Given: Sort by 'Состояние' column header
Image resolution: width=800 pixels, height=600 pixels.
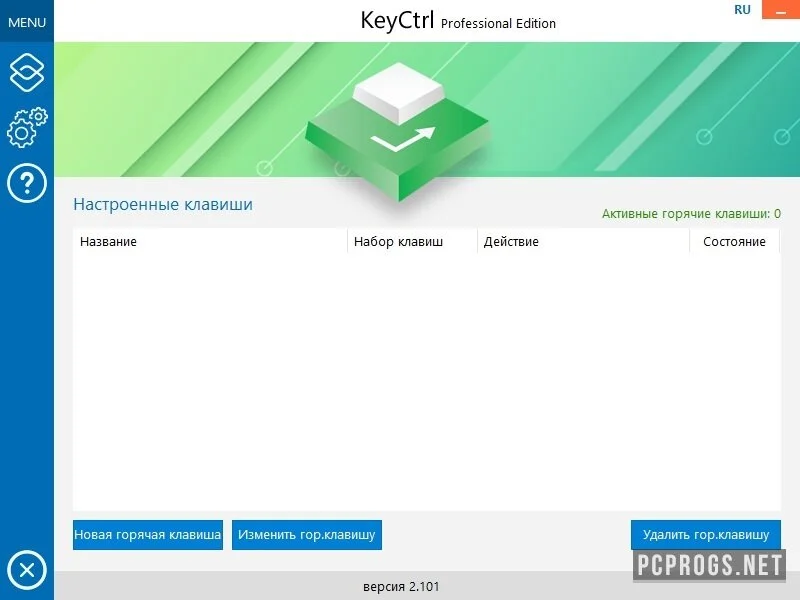Looking at the screenshot, I should pyautogui.click(x=734, y=241).
